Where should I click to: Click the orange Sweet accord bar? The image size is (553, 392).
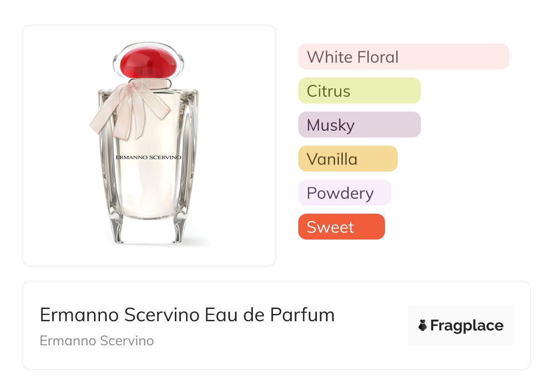point(341,227)
